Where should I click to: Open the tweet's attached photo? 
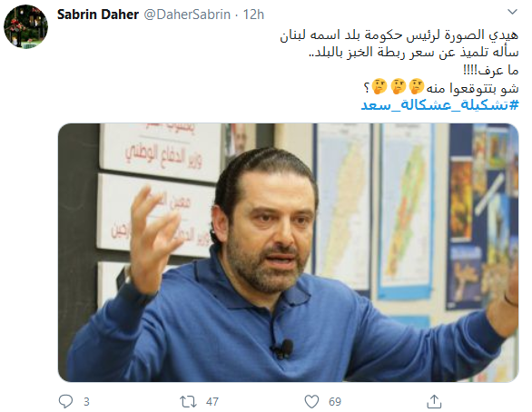289,252
